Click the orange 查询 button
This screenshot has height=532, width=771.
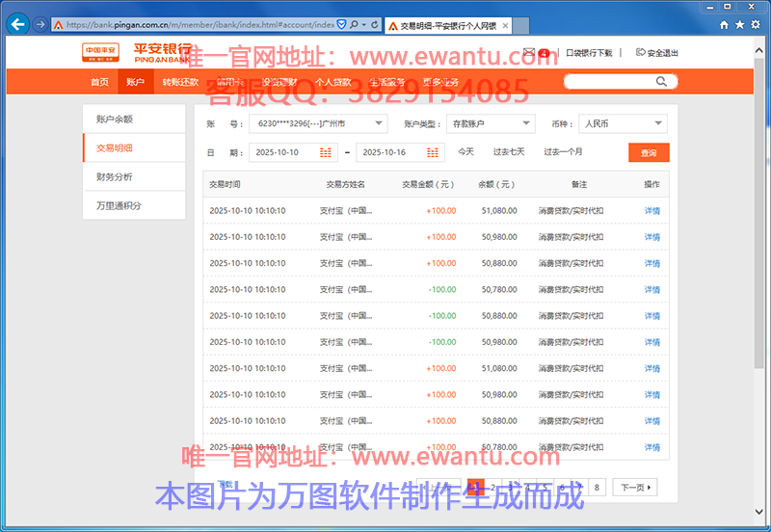point(649,152)
